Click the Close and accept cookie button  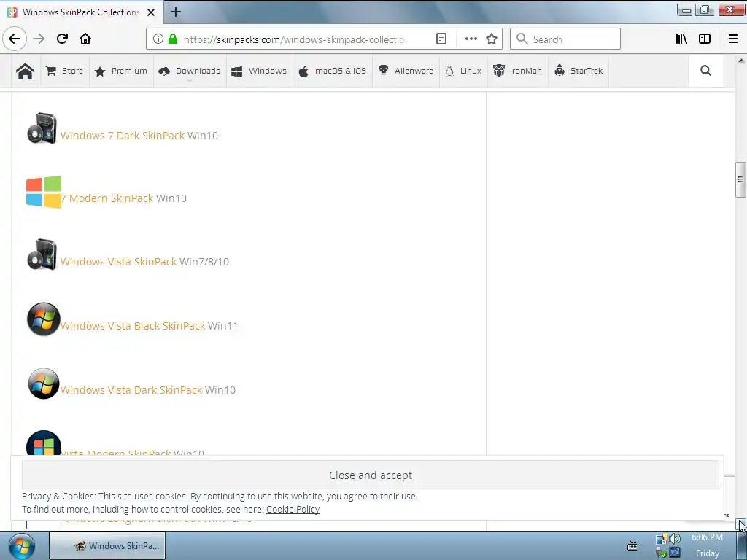370,475
